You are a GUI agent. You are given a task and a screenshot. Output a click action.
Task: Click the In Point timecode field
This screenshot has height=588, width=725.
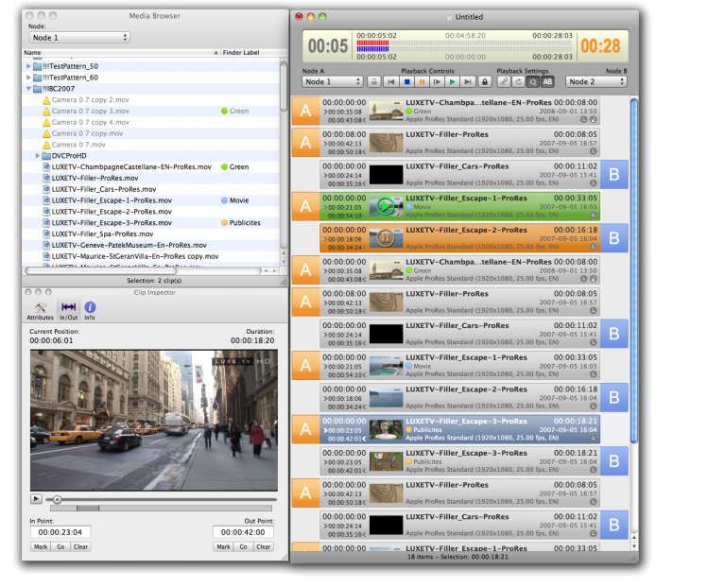(x=60, y=532)
